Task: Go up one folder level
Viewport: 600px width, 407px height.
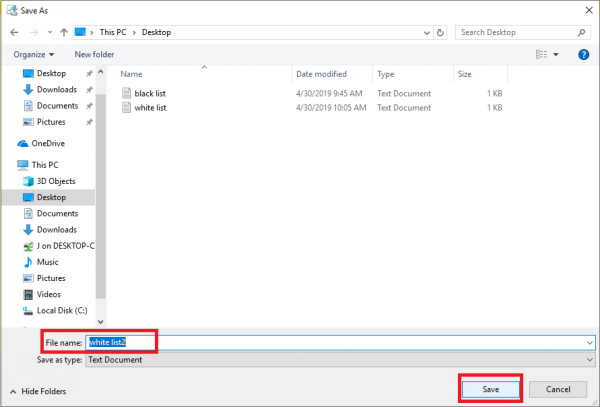Action: point(64,32)
